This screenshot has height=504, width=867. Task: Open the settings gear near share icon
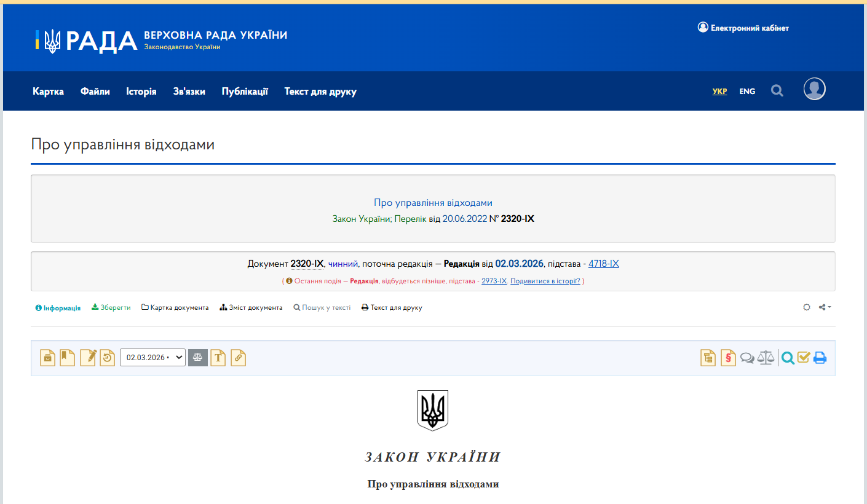tap(806, 307)
